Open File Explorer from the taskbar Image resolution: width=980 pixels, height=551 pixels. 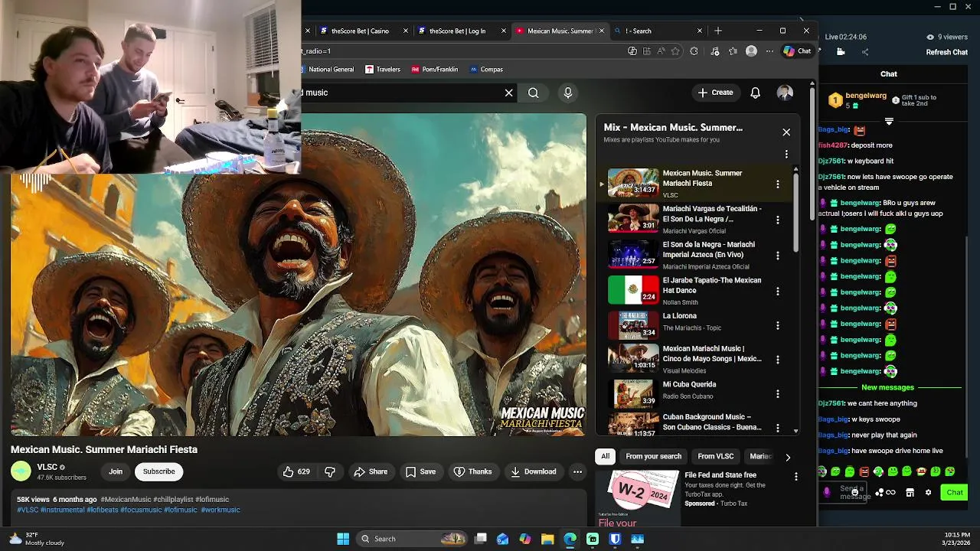[547, 539]
